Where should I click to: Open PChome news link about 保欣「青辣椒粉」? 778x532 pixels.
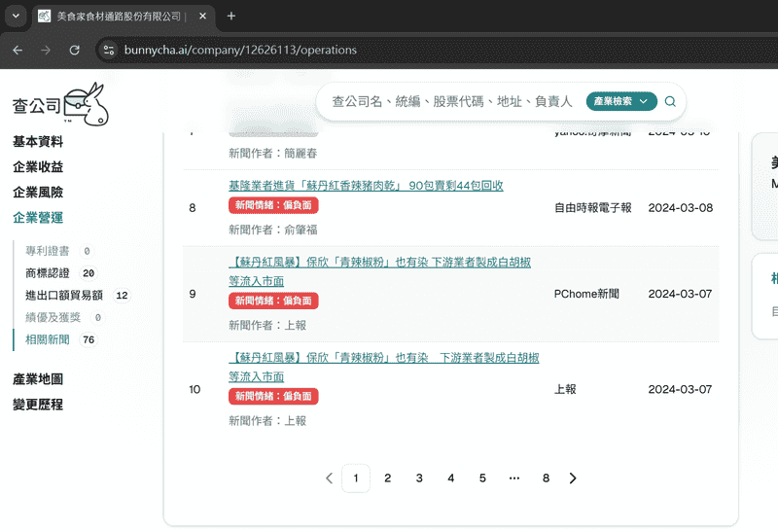(379, 271)
